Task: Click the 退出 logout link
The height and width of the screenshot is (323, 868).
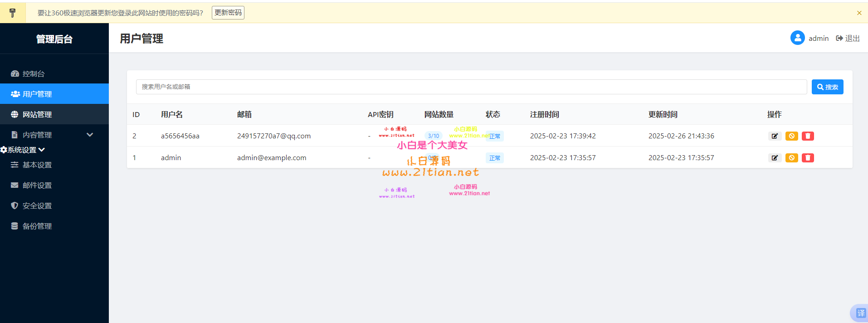Action: (848, 39)
